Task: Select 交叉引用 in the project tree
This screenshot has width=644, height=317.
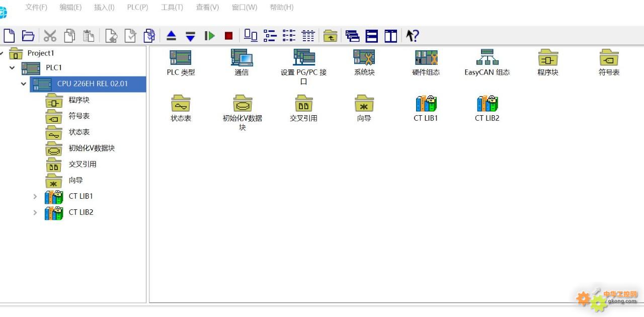Action: 83,164
